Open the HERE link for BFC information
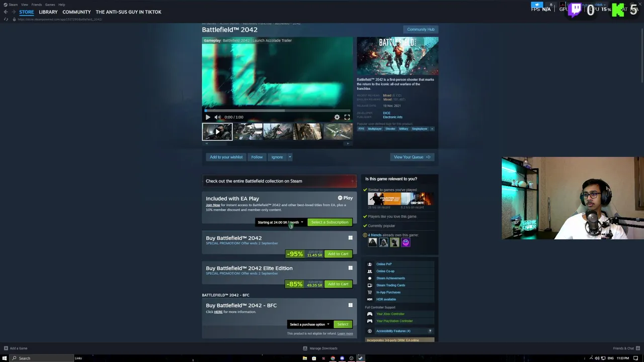Viewport: 644px width, 362px height. click(218, 312)
